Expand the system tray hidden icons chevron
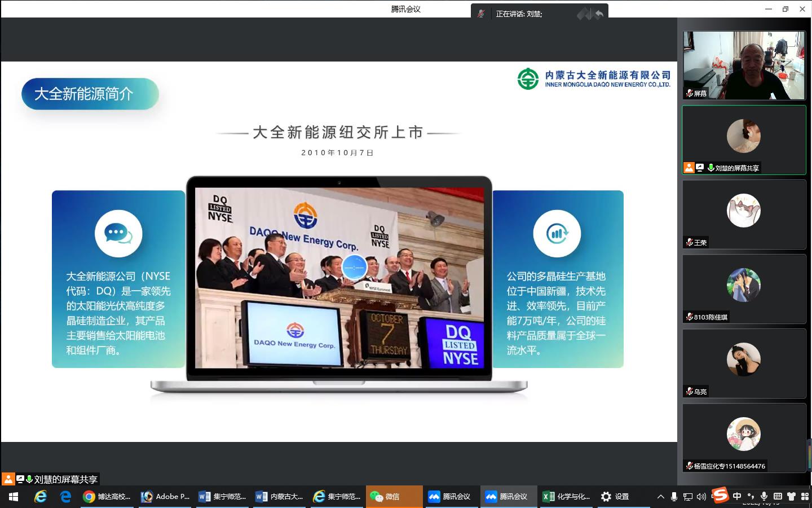812x508 pixels. point(660,497)
